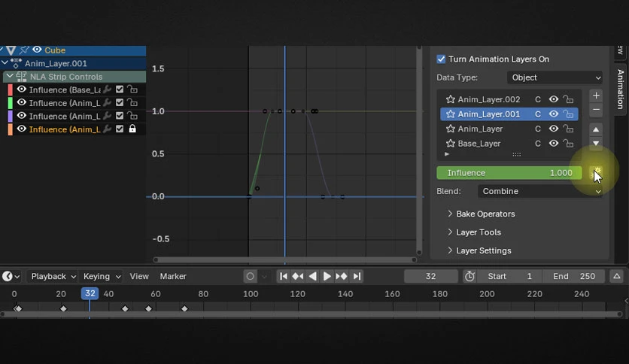The image size is (629, 364).
Task: Lock the red Influence (Base_La) channel
Action: [132, 89]
